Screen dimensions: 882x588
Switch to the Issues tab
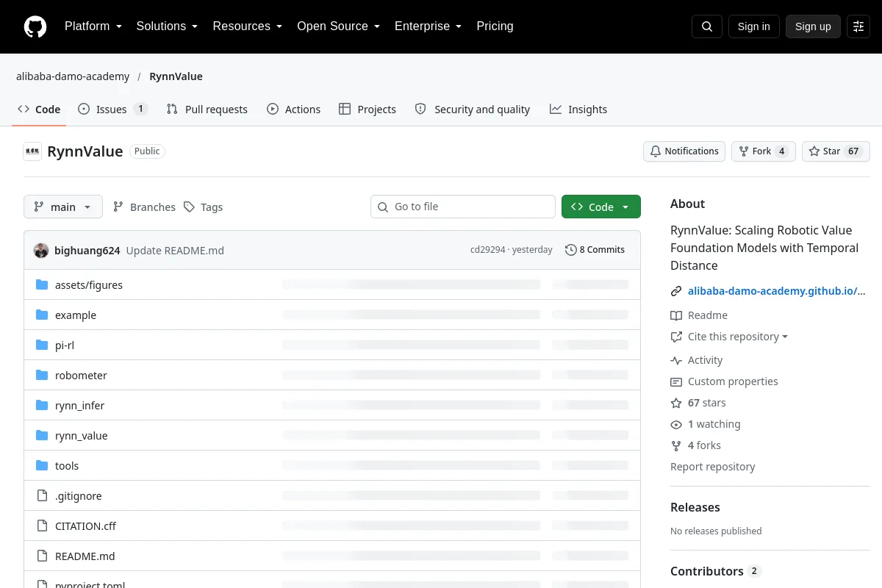pyautogui.click(x=113, y=110)
